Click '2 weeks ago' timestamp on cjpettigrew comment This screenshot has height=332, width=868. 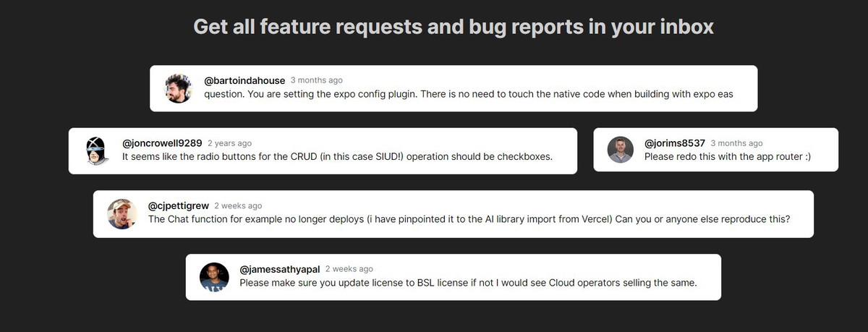238,206
